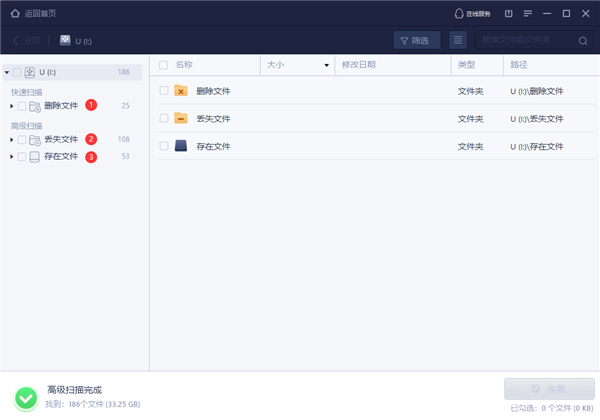Click the 恢复 recover button
600x420 pixels.
click(x=549, y=389)
